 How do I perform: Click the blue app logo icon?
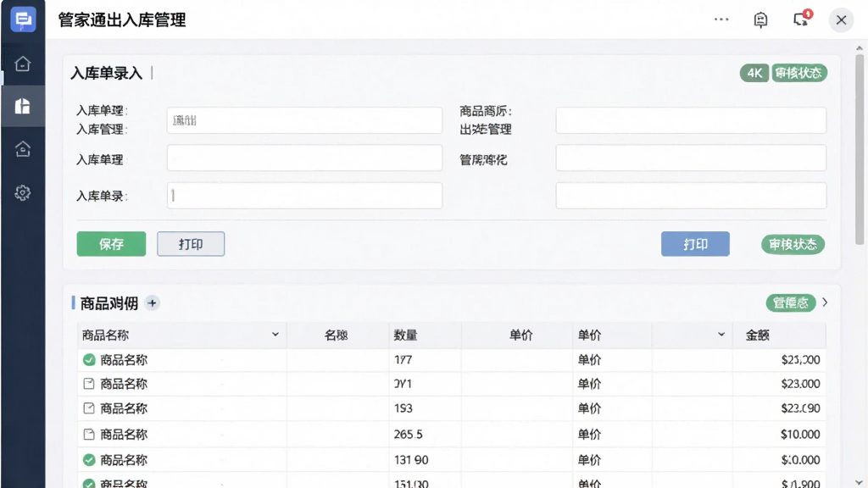23,20
